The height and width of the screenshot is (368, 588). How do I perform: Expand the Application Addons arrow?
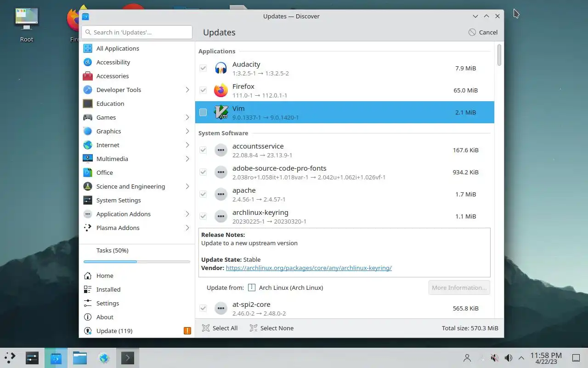click(187, 214)
